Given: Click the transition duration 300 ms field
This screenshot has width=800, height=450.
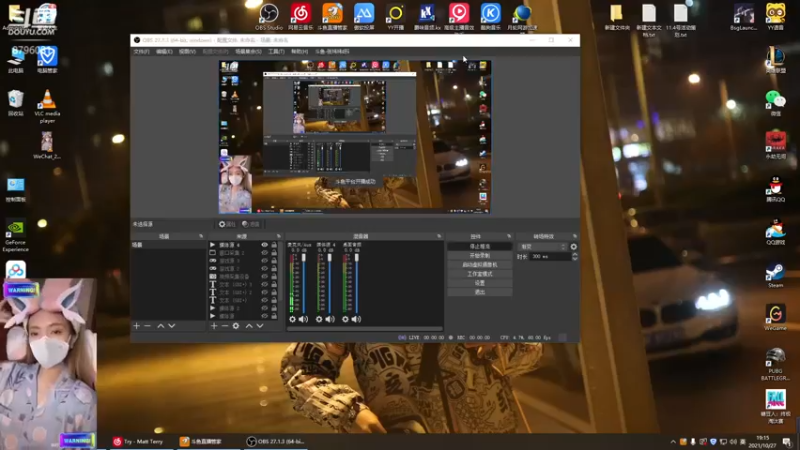Looking at the screenshot, I should pyautogui.click(x=550, y=257).
